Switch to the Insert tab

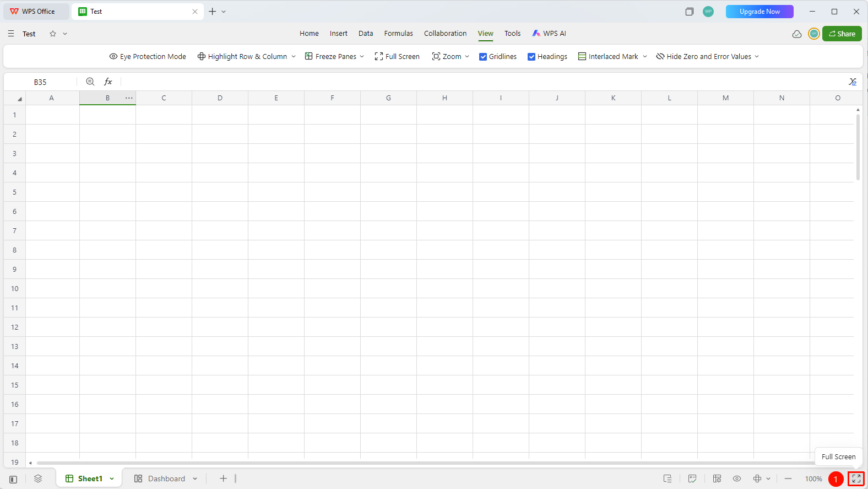[x=338, y=33]
